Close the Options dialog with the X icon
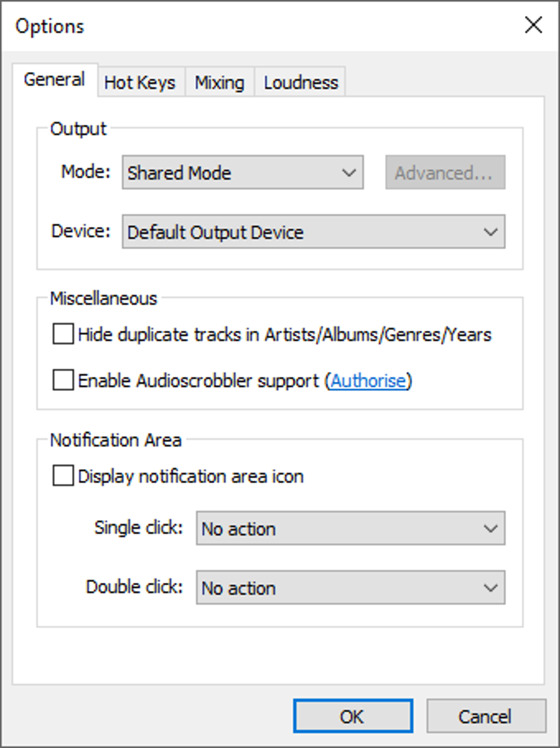 [x=533, y=25]
